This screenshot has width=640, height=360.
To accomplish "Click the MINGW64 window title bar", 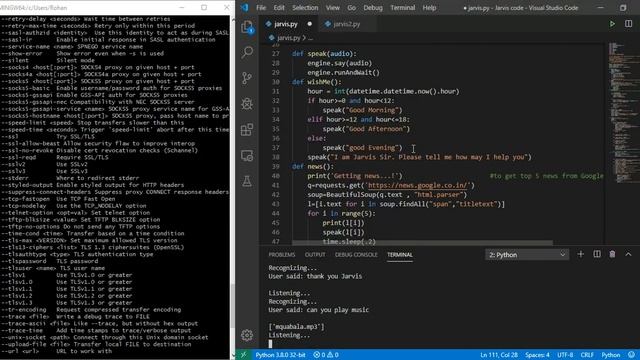I will click(116, 7).
